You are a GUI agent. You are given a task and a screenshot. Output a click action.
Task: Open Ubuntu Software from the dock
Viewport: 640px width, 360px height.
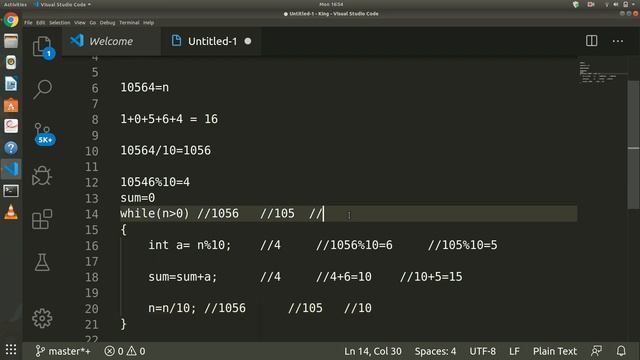11,105
